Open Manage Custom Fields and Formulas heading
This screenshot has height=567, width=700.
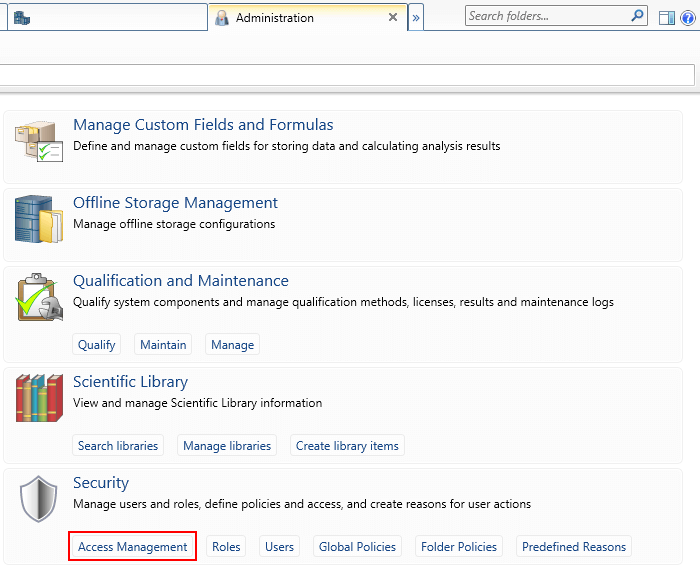(x=203, y=125)
